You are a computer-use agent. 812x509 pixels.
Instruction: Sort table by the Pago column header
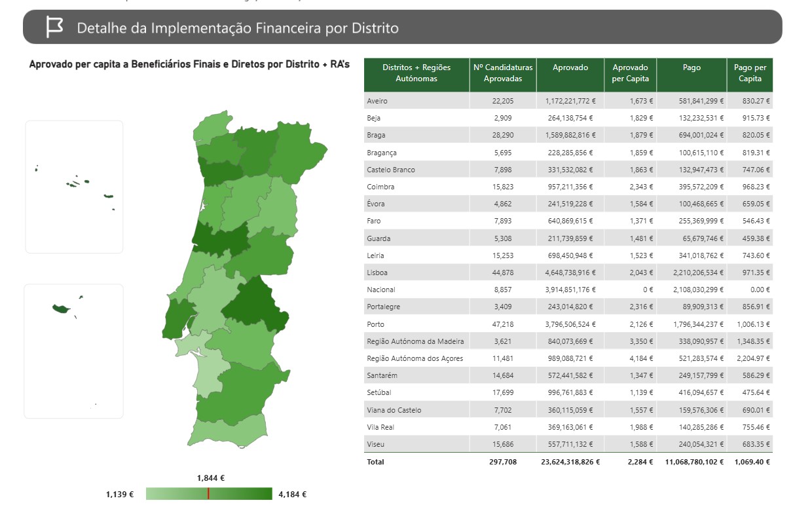(x=691, y=67)
